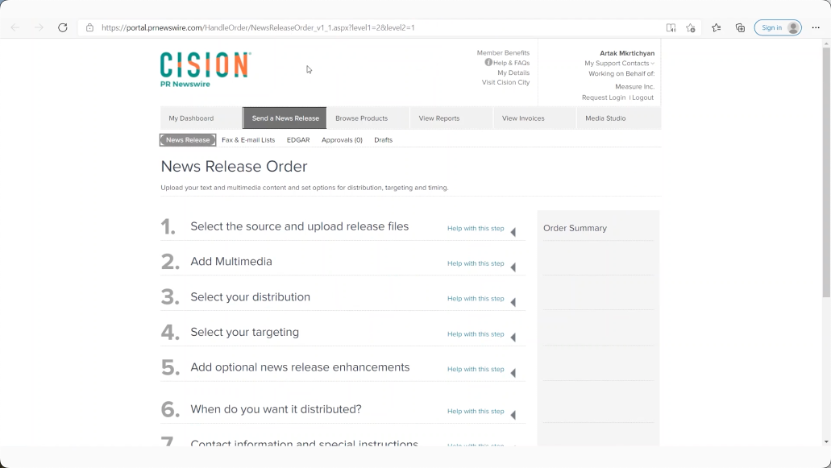Expand the Add Multimedia step arrow
The image size is (832, 468).
click(513, 267)
